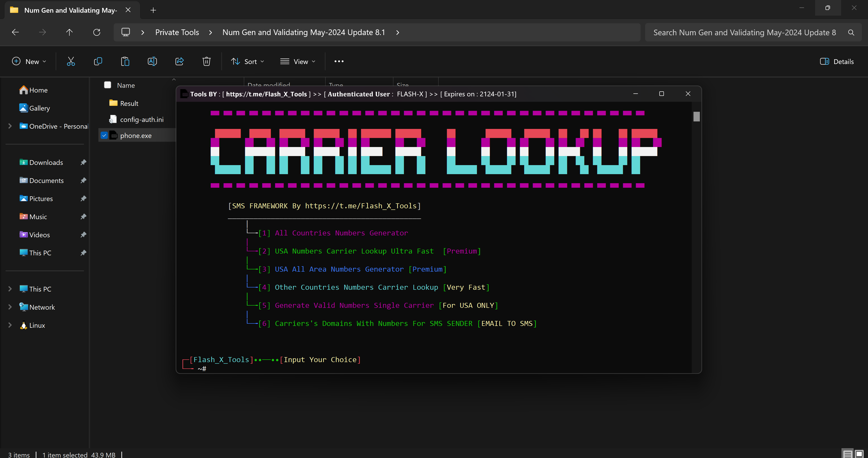
Task: Open Downloads quick access folder
Action: (41, 163)
